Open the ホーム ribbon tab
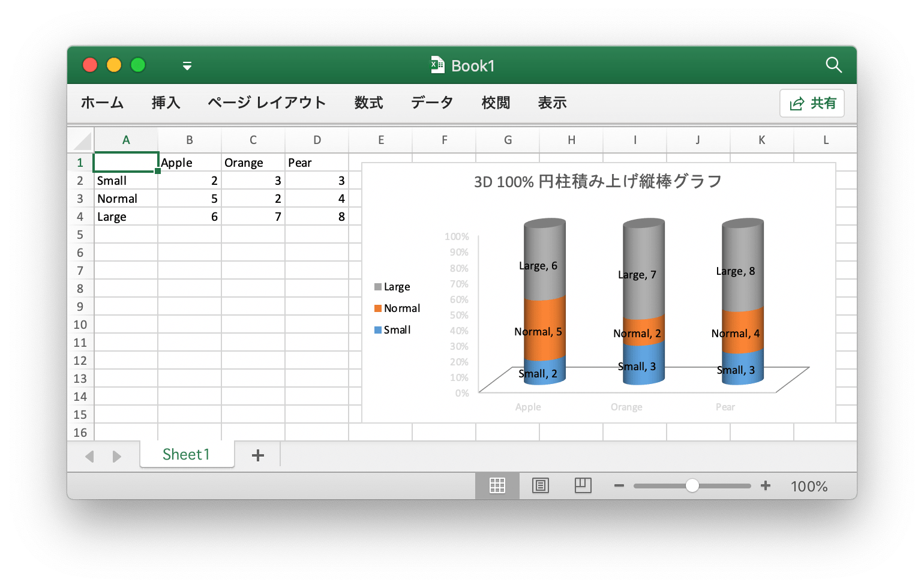 click(102, 103)
